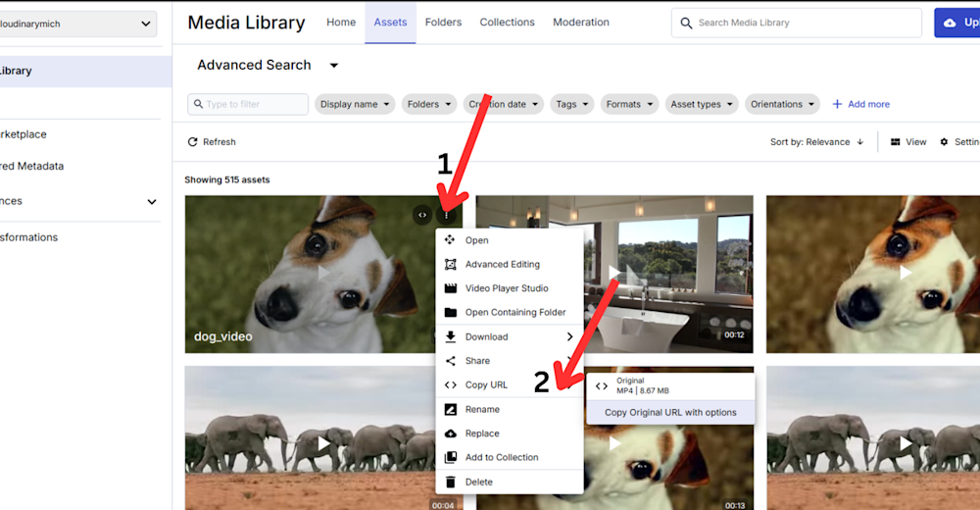Select Delete menu entry

[x=510, y=482]
